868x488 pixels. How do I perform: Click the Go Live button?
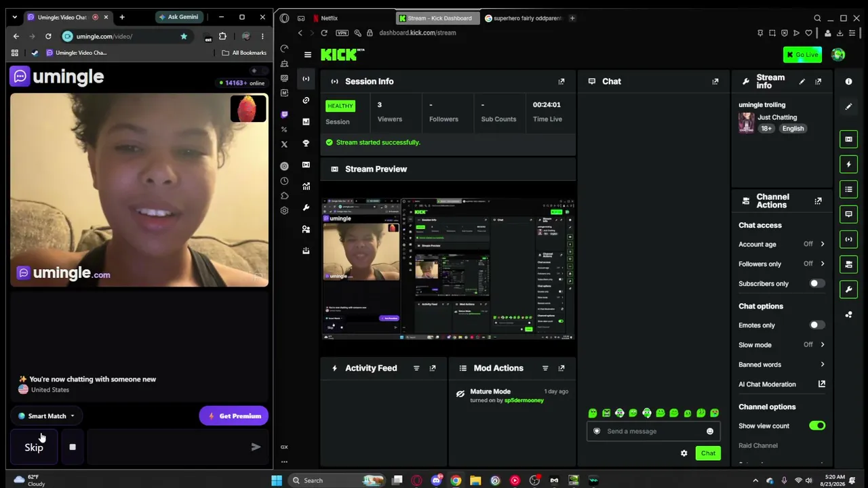click(802, 55)
